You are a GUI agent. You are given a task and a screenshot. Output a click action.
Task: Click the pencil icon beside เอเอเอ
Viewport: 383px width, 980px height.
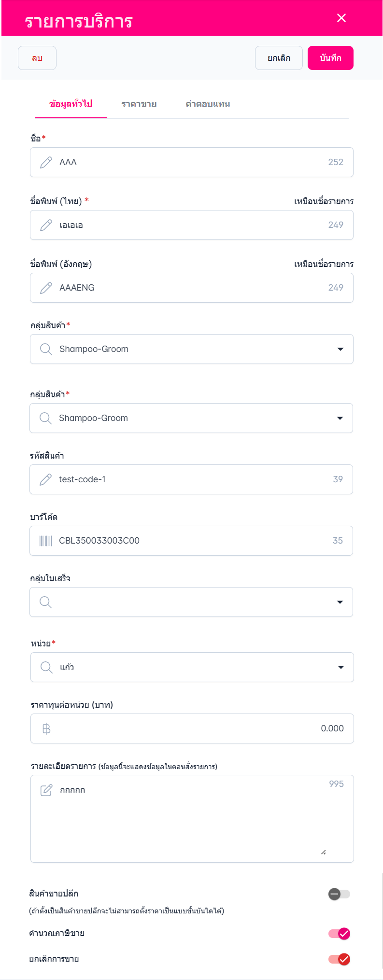(x=46, y=225)
